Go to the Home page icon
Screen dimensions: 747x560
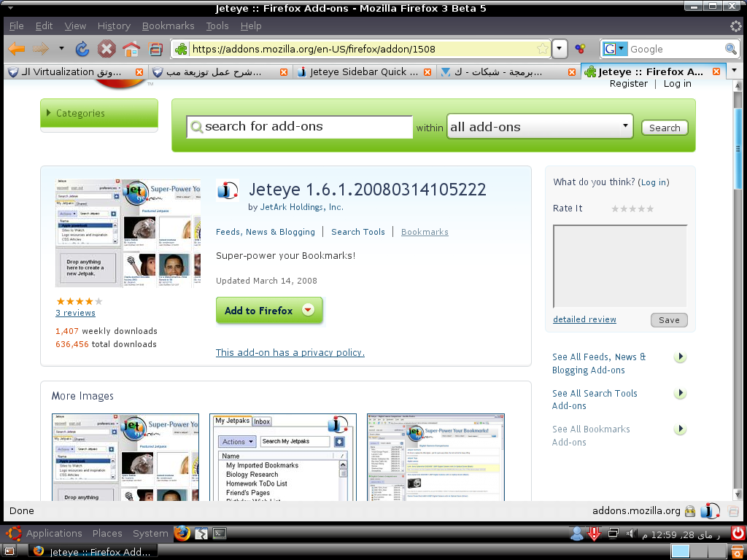[x=131, y=49]
